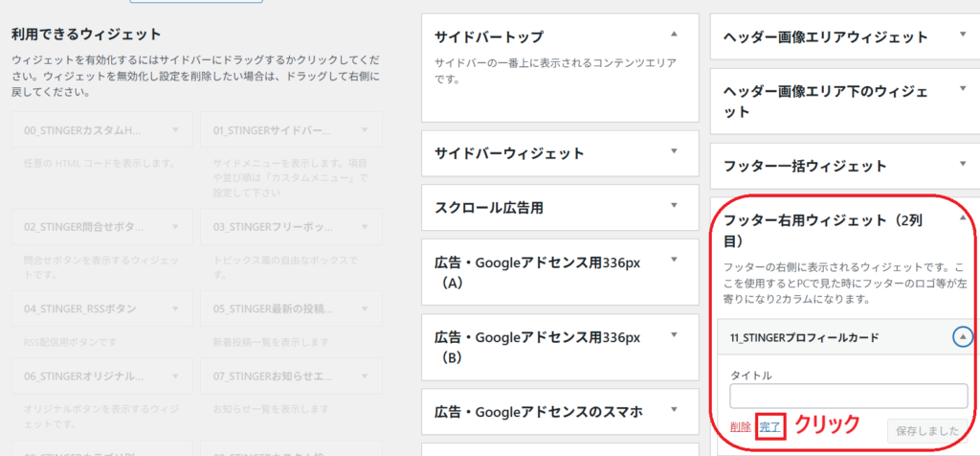Expand the スクロール広告用 widget area

674,205
